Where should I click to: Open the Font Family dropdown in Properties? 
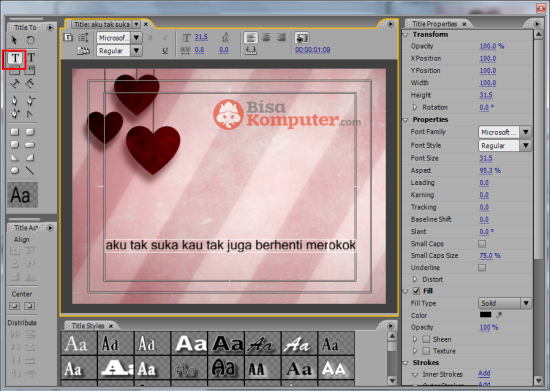tap(525, 132)
